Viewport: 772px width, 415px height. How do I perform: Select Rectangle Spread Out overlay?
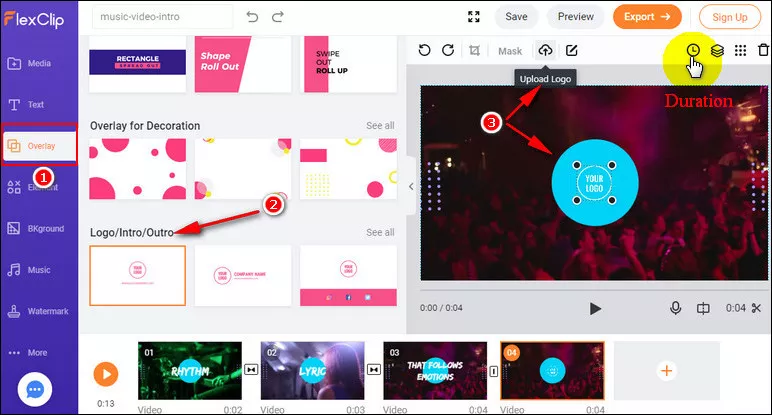(x=137, y=64)
